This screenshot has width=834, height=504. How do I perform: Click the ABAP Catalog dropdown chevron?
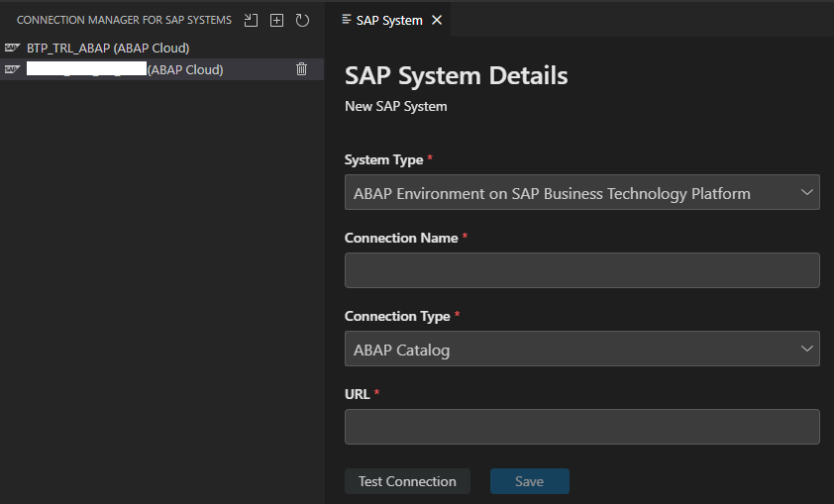(807, 349)
